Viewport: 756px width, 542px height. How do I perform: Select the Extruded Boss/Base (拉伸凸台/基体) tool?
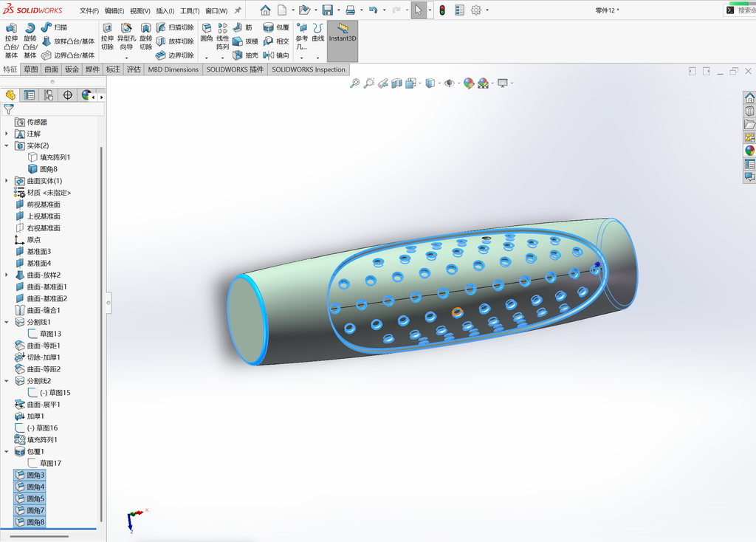click(x=11, y=41)
